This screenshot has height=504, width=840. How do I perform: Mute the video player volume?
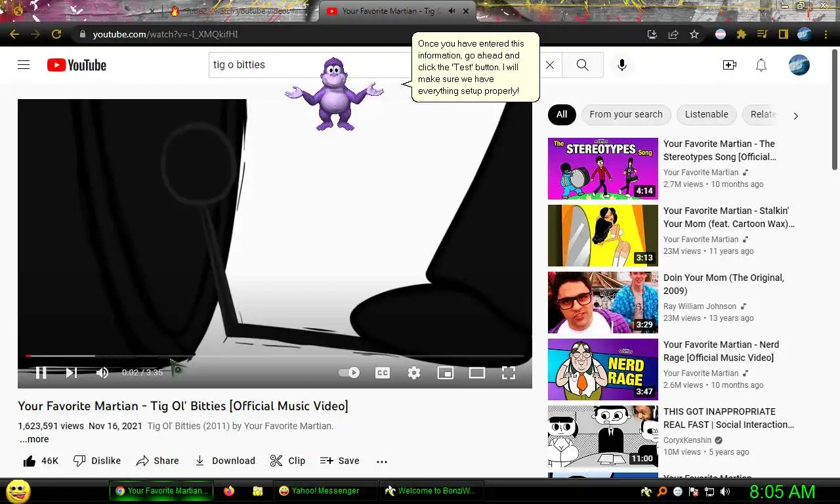click(102, 373)
